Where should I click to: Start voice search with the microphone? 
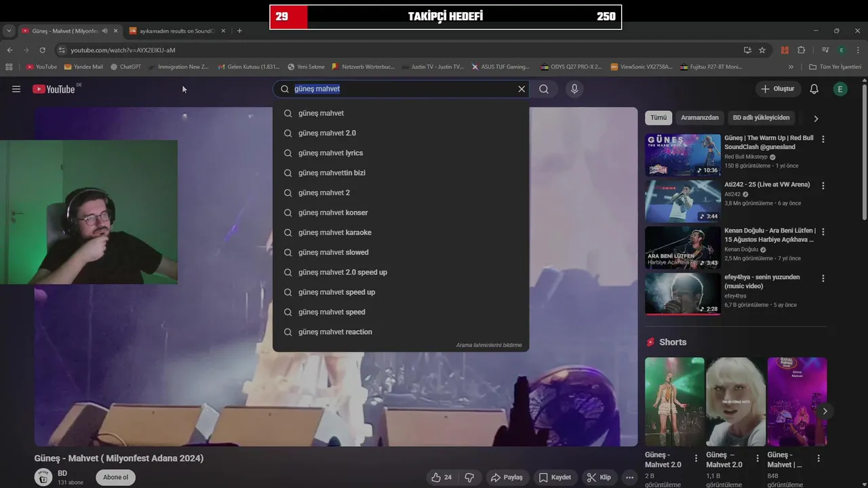tap(574, 89)
